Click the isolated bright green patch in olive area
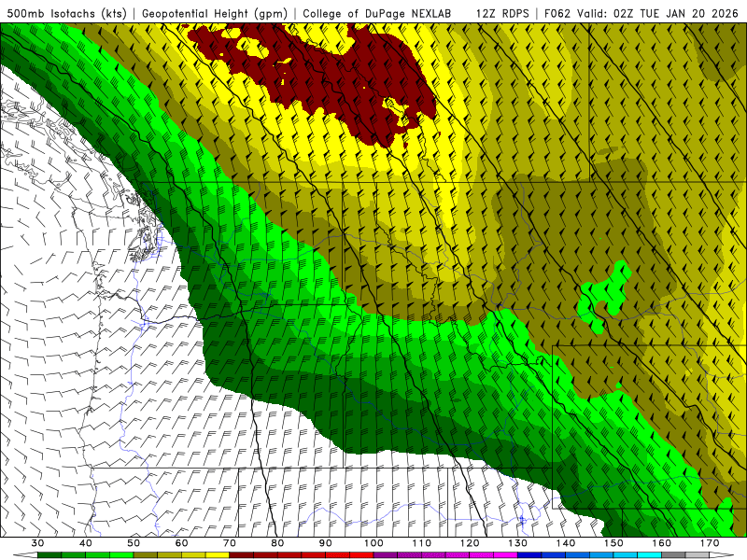The width and height of the screenshot is (747, 560). pos(604,295)
